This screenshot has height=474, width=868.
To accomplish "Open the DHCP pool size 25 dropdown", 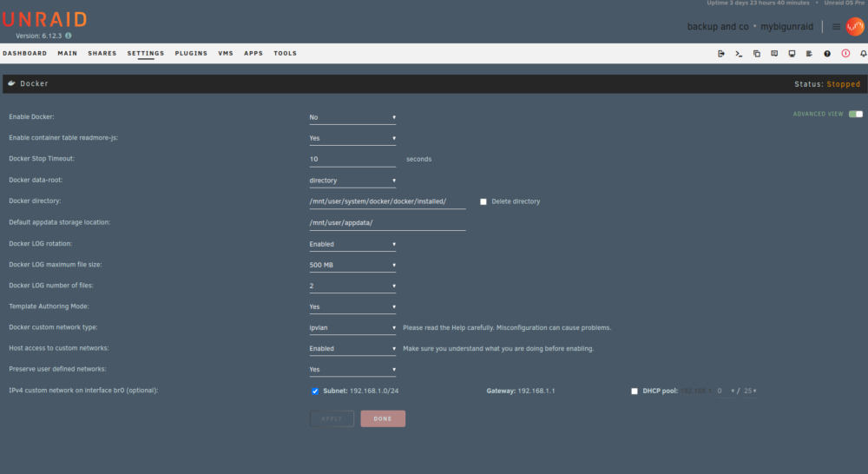I will [750, 391].
